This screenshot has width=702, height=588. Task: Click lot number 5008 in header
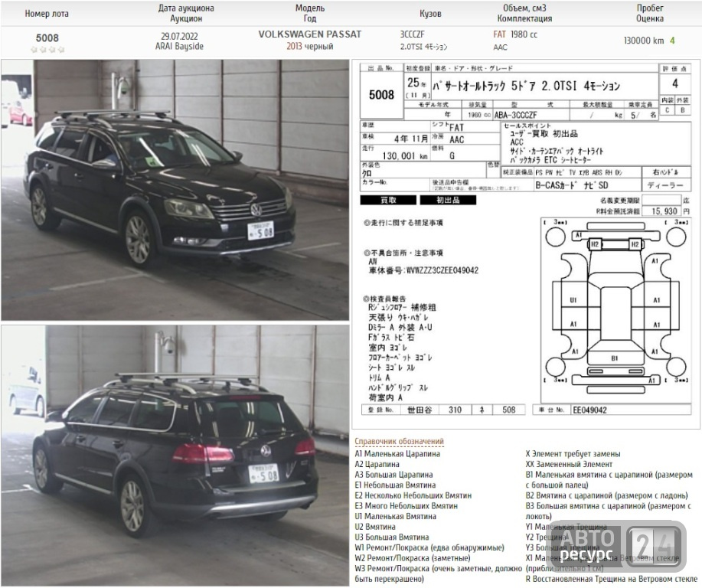pyautogui.click(x=47, y=38)
